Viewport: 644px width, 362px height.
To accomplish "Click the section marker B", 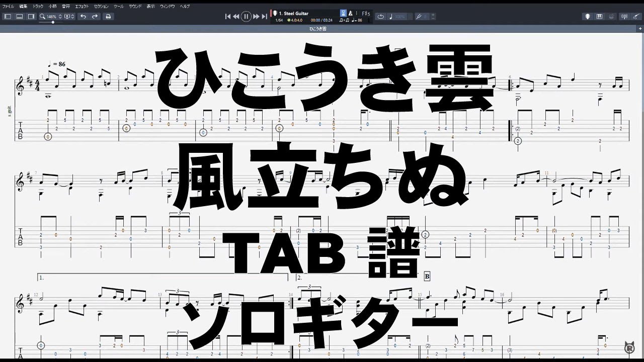I will pos(427,277).
